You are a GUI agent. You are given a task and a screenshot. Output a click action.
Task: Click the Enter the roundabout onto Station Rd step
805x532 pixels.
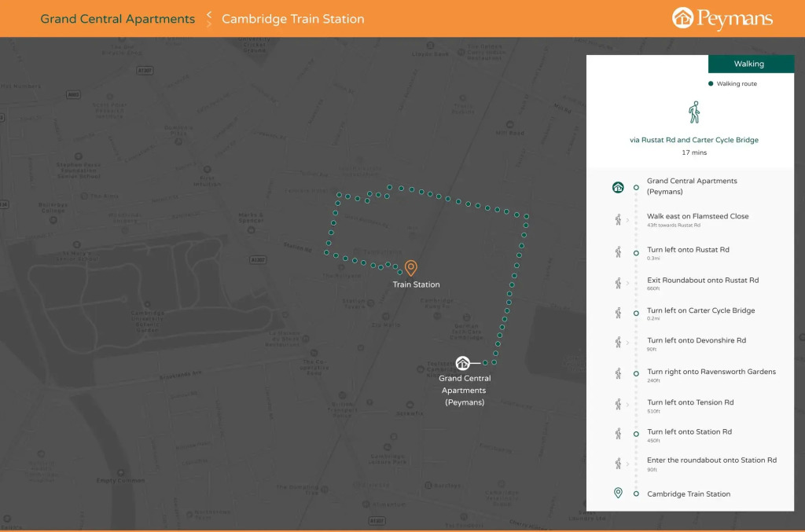711,460
